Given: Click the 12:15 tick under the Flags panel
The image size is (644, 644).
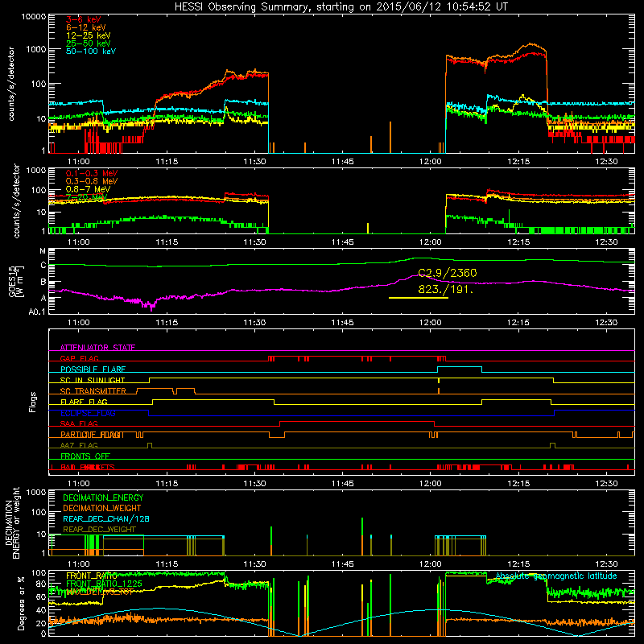Looking at the screenshot, I should pyautogui.click(x=518, y=484).
